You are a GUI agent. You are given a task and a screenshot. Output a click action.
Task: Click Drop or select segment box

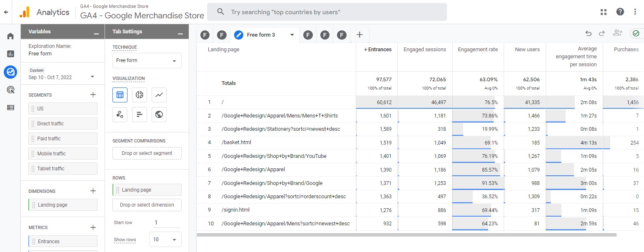click(147, 153)
